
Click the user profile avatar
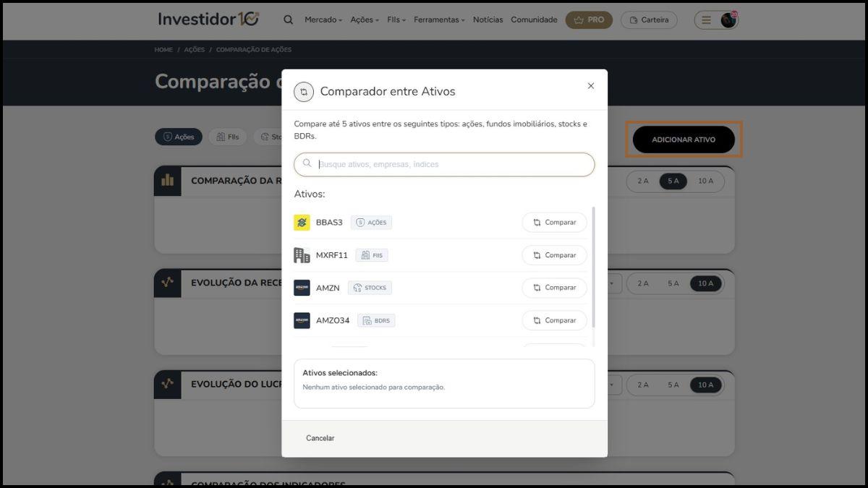click(x=728, y=20)
